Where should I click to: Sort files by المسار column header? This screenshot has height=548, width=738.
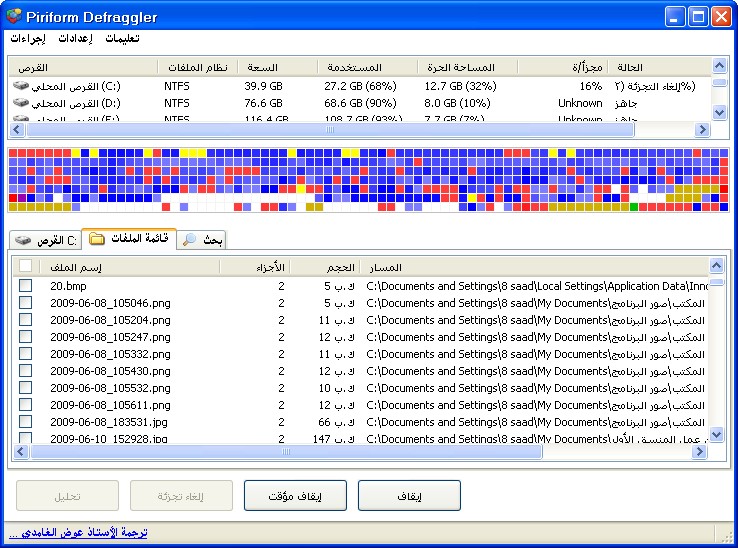click(x=534, y=267)
